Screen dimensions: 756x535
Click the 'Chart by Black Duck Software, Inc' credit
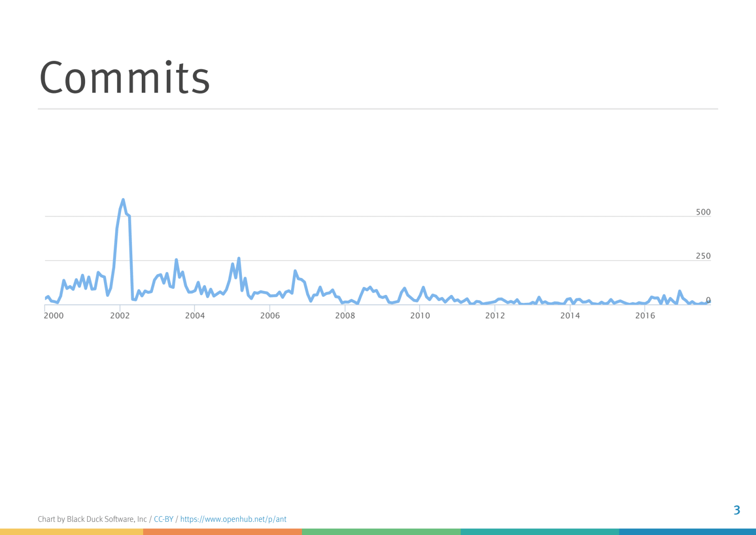(x=93, y=519)
